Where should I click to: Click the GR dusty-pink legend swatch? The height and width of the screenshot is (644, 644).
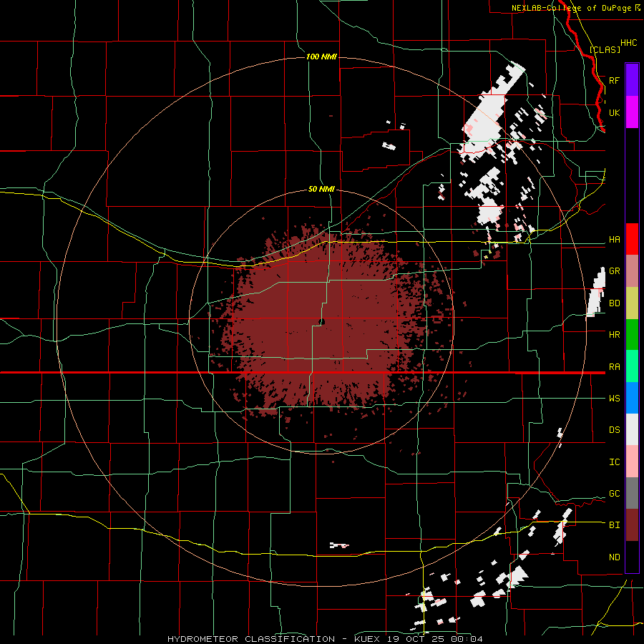point(632,271)
